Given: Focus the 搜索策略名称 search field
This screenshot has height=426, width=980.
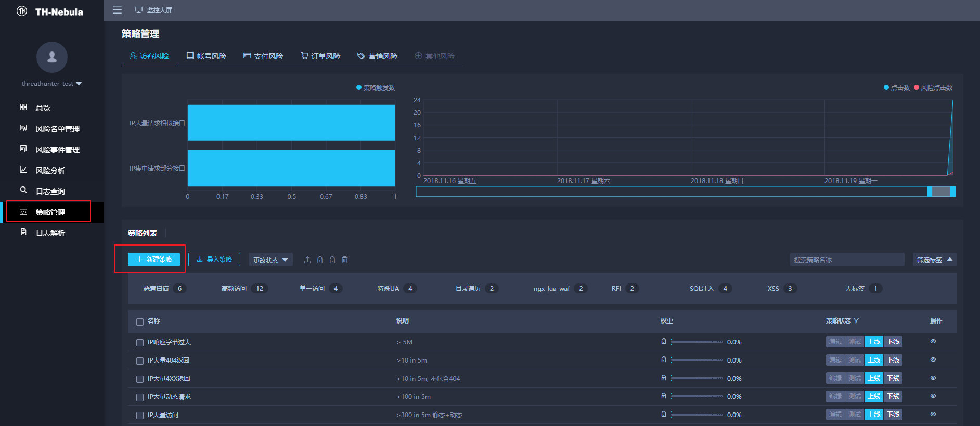Looking at the screenshot, I should 847,260.
